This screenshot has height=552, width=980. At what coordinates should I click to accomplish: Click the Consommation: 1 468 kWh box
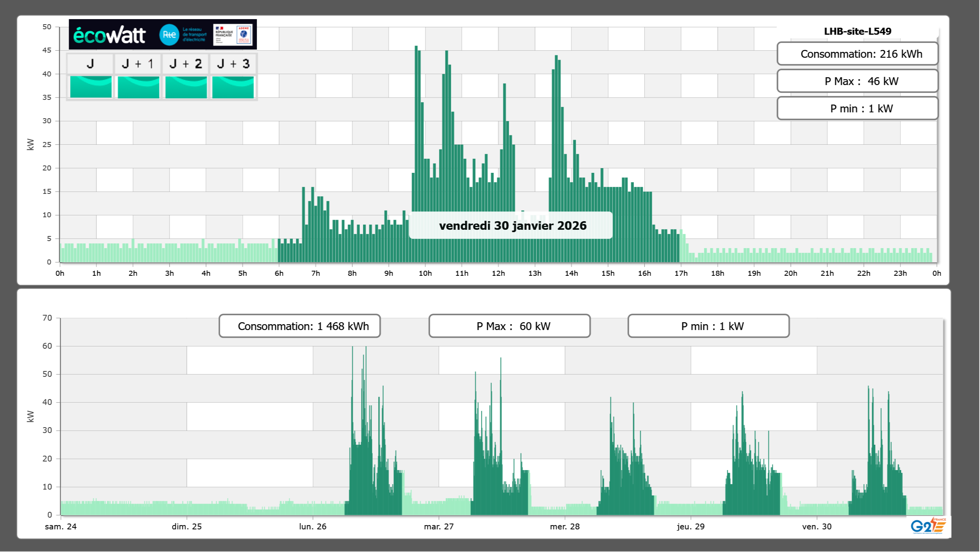(x=299, y=326)
